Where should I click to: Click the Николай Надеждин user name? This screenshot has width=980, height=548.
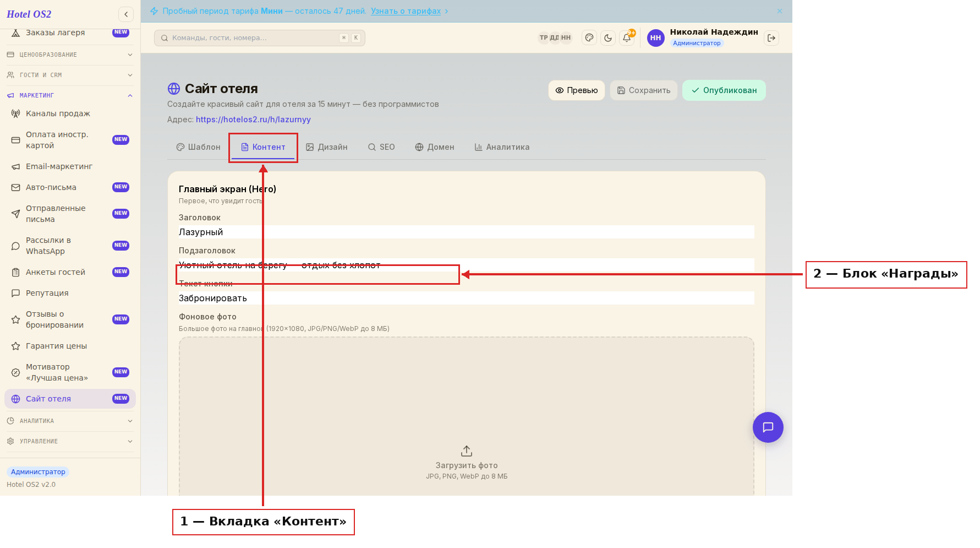pyautogui.click(x=714, y=32)
